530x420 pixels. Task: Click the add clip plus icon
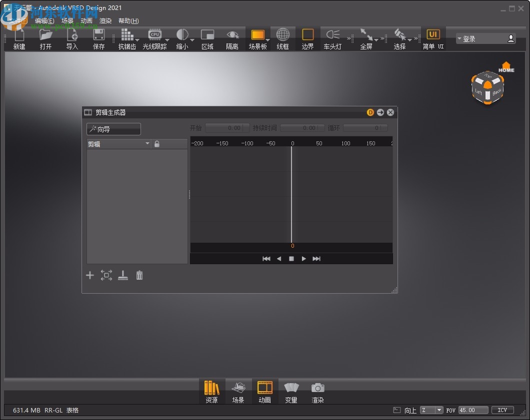[90, 275]
